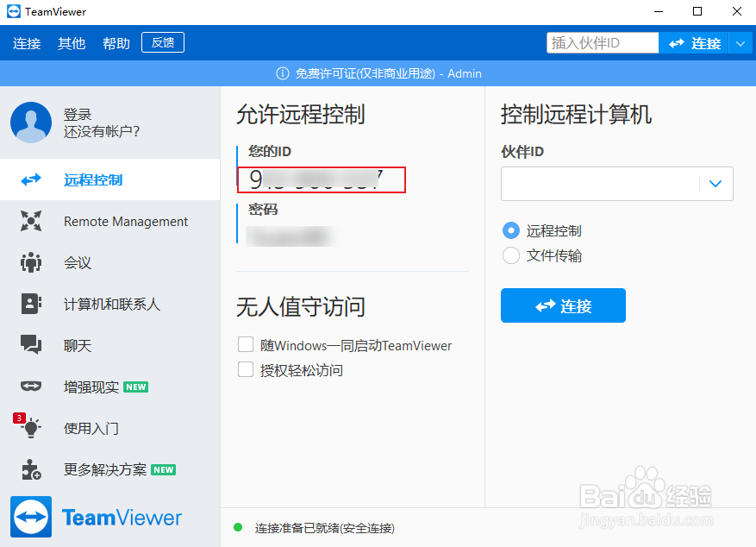Screen dimensions: 756x547
Task: Open dropdown arrow next to top 连接 button
Action: (741, 43)
